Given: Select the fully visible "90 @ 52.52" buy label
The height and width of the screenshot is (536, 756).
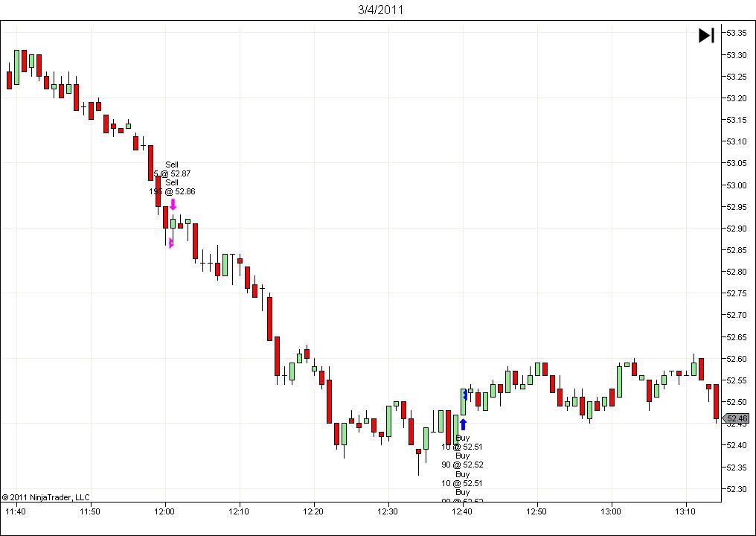Looking at the screenshot, I should point(462,465).
